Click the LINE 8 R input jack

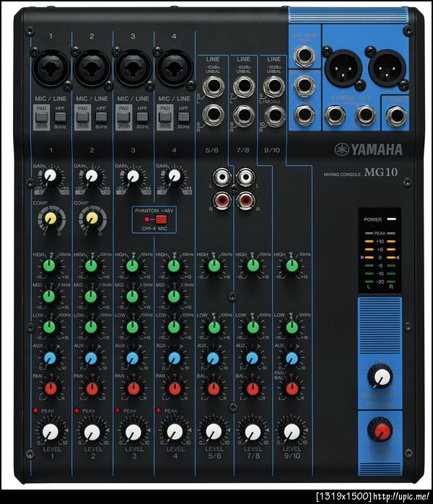click(244, 115)
